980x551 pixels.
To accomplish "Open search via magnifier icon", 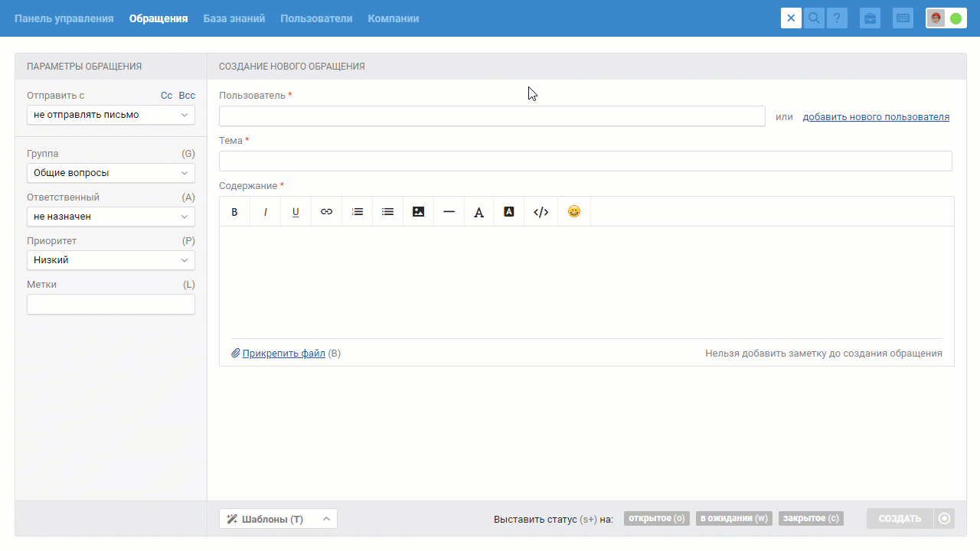I will [x=815, y=18].
